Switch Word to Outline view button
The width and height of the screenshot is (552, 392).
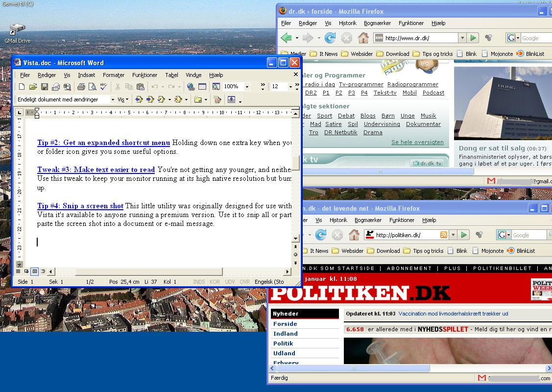[43, 271]
